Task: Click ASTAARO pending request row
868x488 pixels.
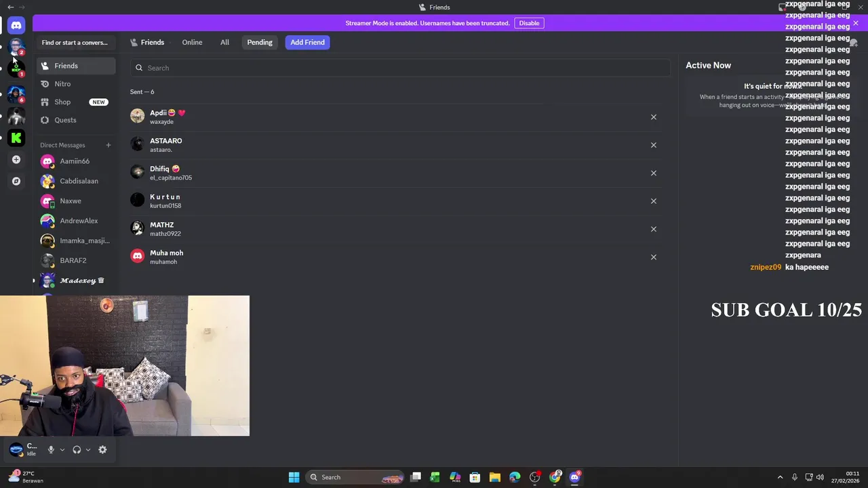Action: point(397,145)
